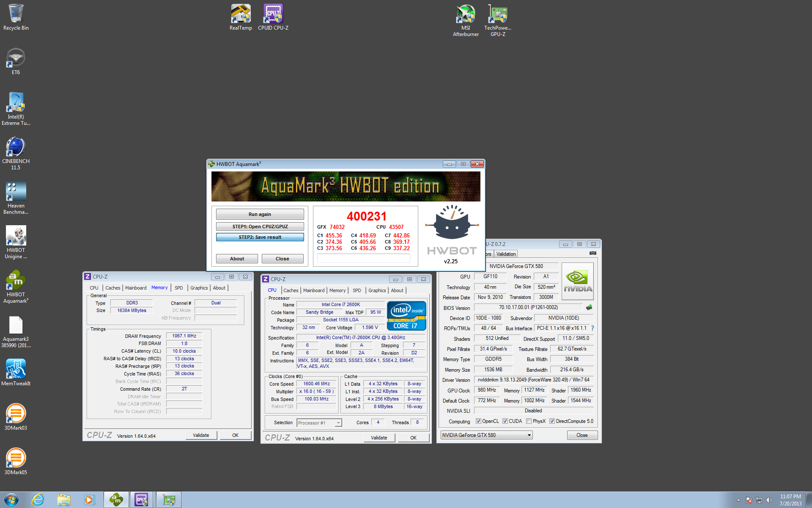This screenshot has height=508, width=812.
Task: Toggle the PhysX checkbox in GPU-Z
Action: click(529, 421)
